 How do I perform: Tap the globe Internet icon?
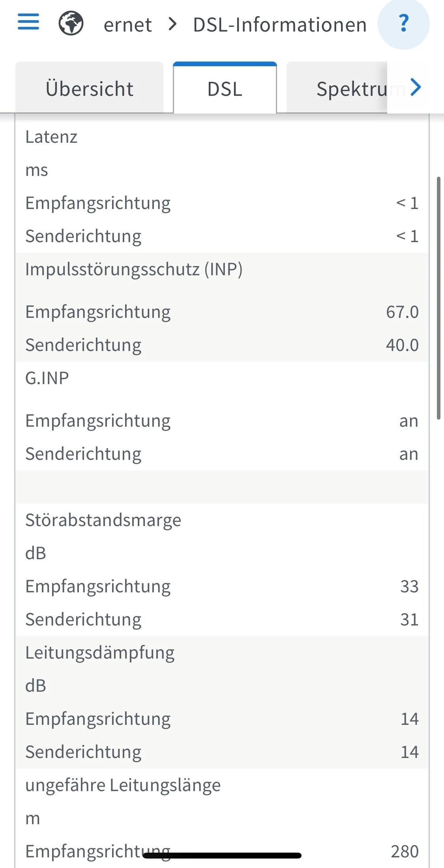coord(71,24)
